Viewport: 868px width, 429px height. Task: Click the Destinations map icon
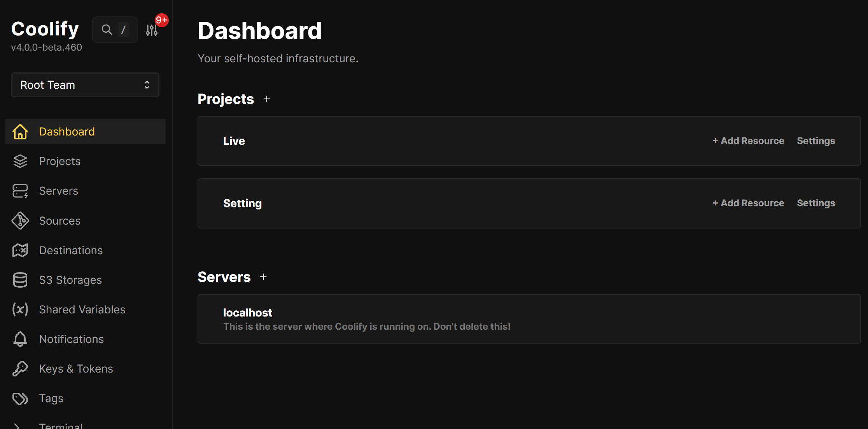pyautogui.click(x=20, y=250)
